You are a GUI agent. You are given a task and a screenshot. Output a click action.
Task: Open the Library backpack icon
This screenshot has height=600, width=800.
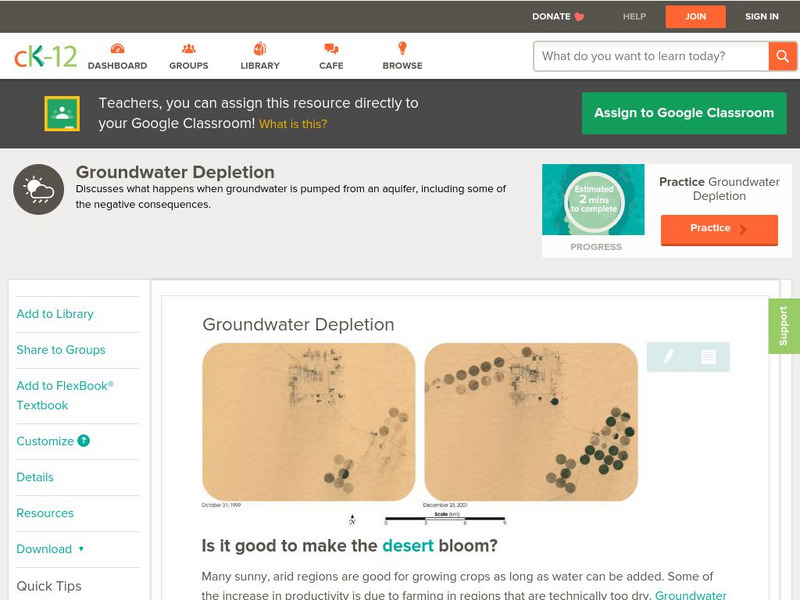(x=260, y=48)
